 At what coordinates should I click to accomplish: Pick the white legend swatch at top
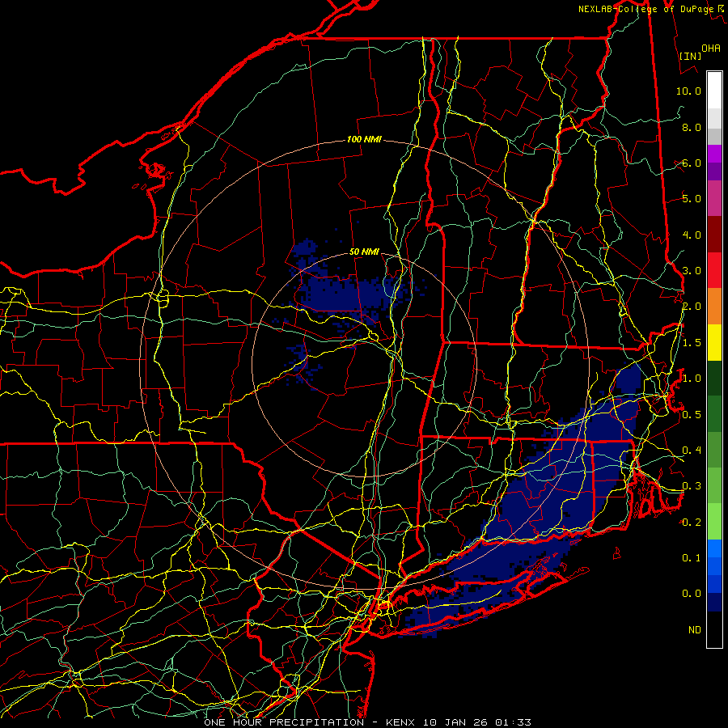(714, 90)
